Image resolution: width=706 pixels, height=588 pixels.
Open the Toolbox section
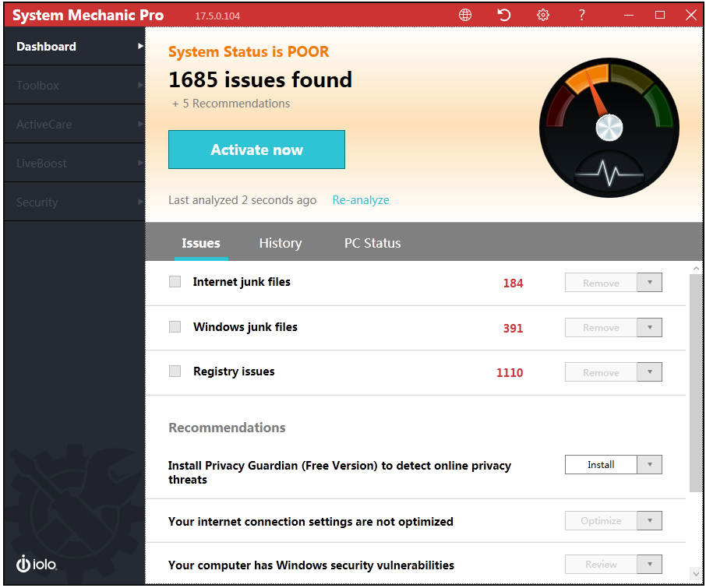[x=75, y=85]
